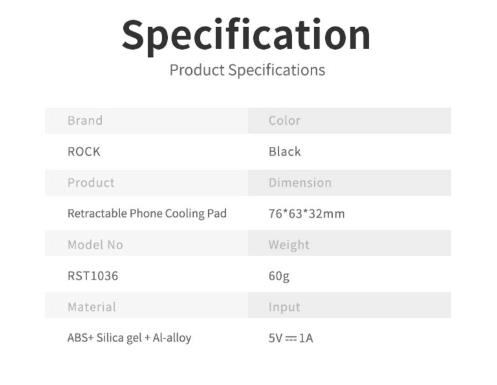
Task: Click the Black color value
Action: point(285,152)
